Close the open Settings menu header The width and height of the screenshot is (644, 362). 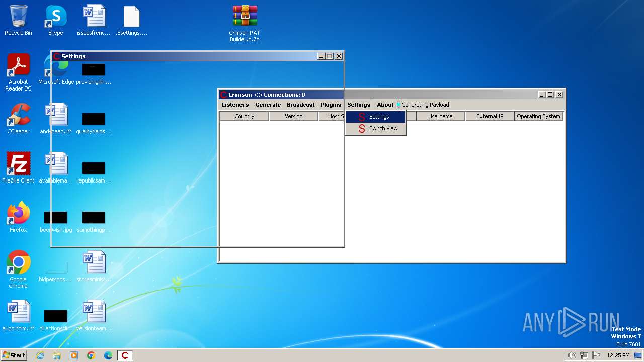(x=359, y=105)
